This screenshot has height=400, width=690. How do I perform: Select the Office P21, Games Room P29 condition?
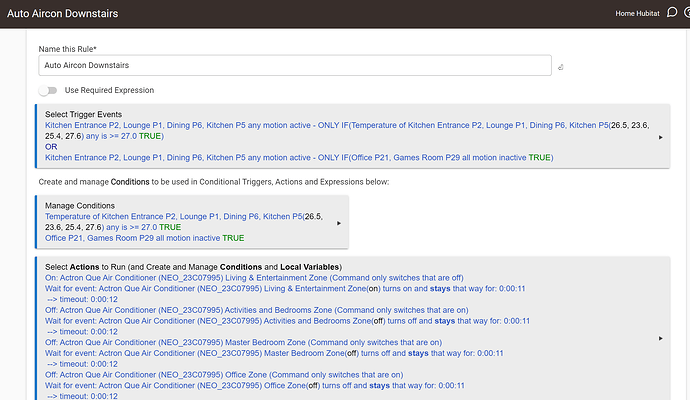(144, 238)
